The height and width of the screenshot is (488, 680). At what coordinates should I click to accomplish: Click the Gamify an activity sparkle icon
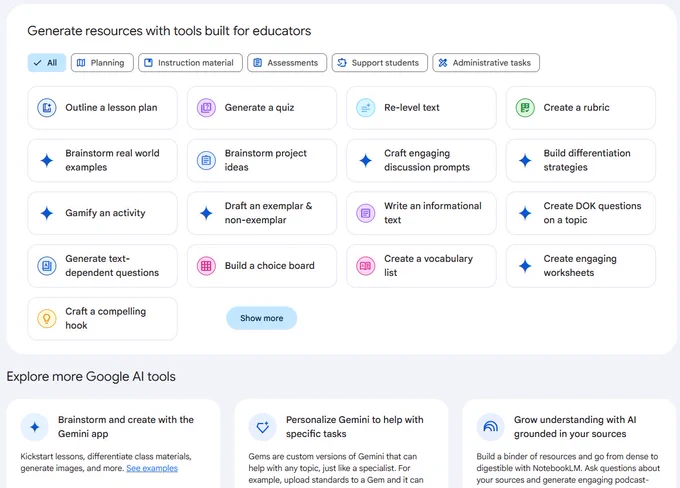(47, 213)
